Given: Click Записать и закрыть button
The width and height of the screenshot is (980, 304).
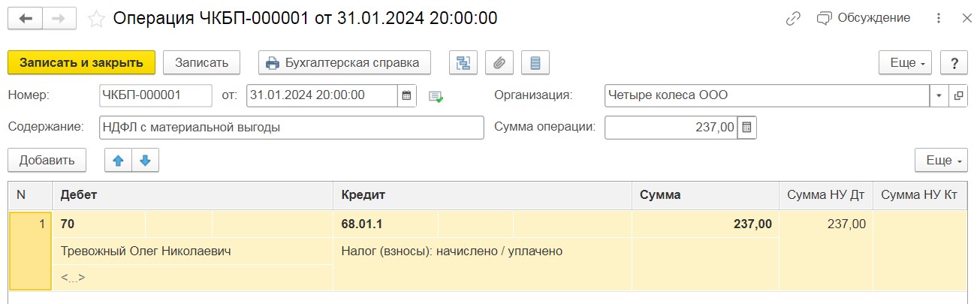Looking at the screenshot, I should pyautogui.click(x=81, y=63).
